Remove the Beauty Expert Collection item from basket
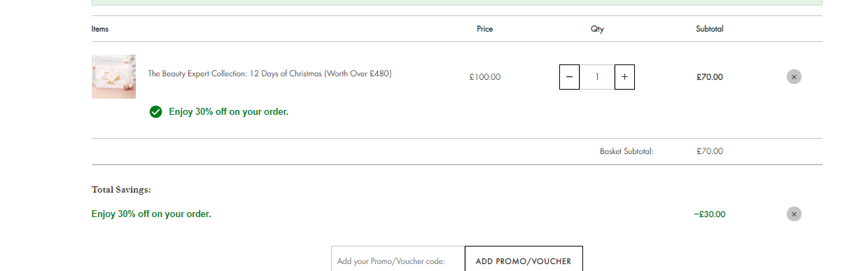The height and width of the screenshot is (271, 868). coord(794,77)
